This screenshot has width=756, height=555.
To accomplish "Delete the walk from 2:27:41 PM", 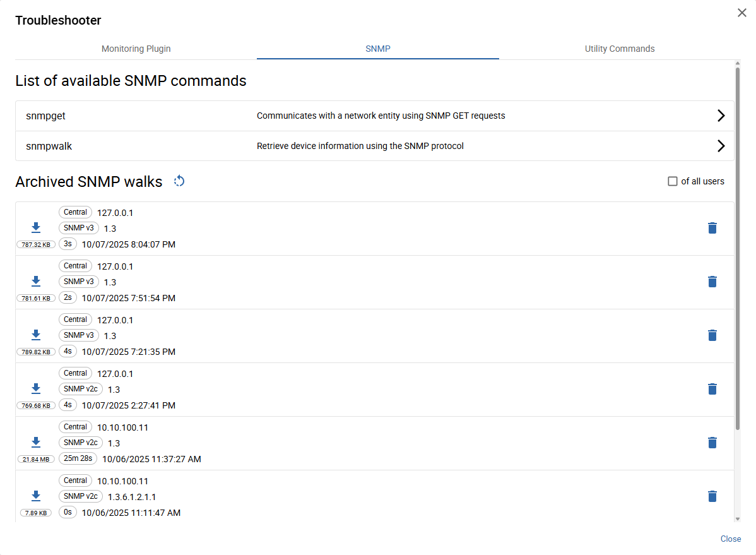I will click(x=712, y=389).
